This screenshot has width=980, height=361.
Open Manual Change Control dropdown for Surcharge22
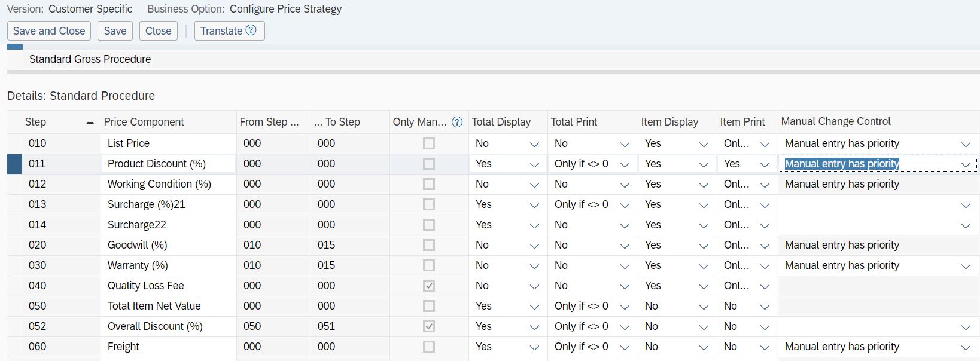[966, 225]
